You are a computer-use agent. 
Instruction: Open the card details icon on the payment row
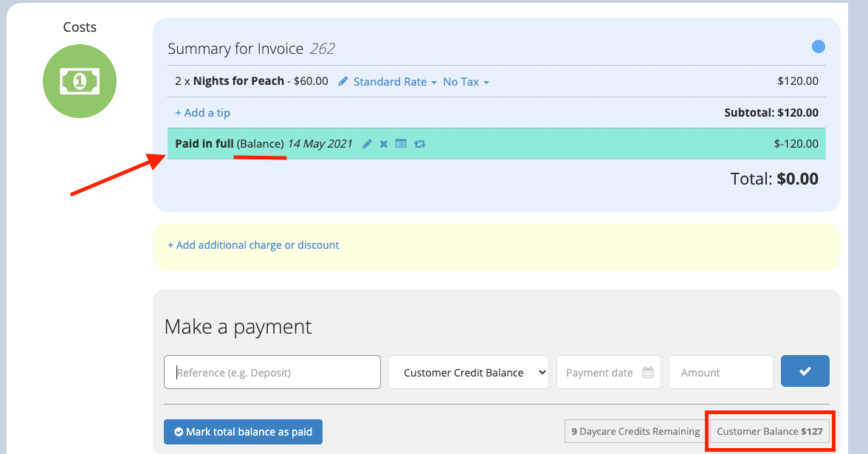click(402, 144)
